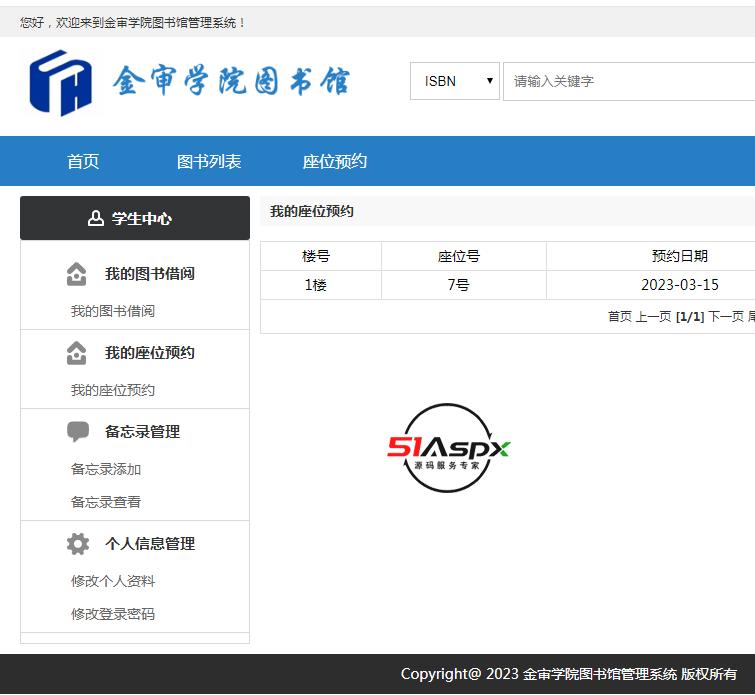Open the 备忘录添加 link

coord(106,469)
